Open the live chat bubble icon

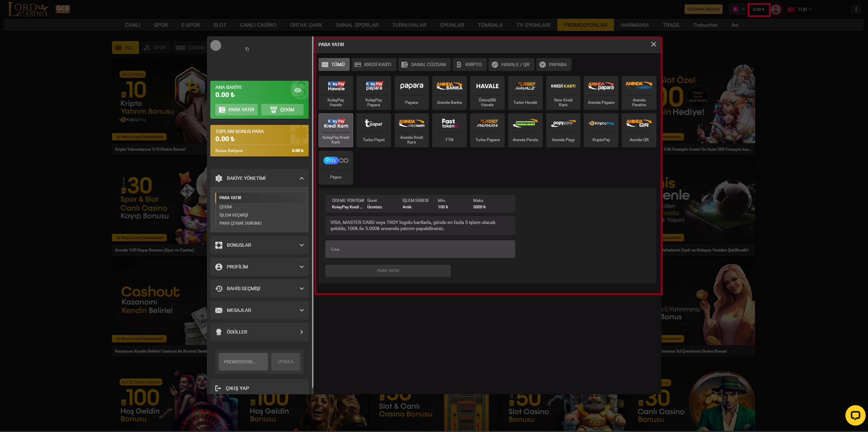tap(855, 415)
